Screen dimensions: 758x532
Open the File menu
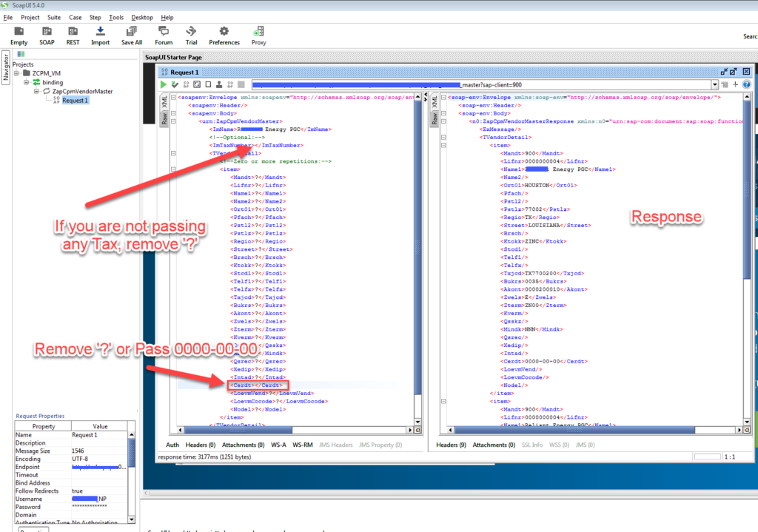8,18
